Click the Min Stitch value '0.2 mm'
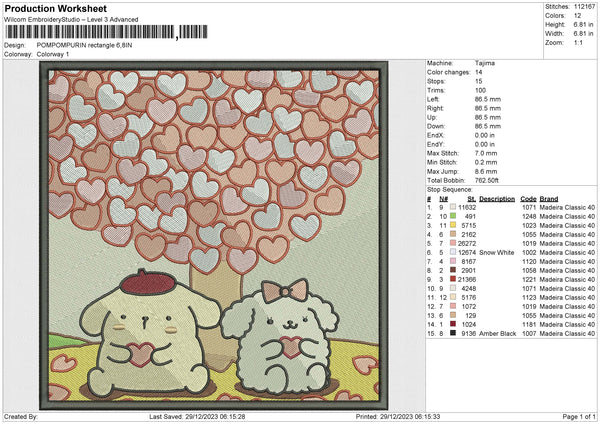 [x=486, y=162]
